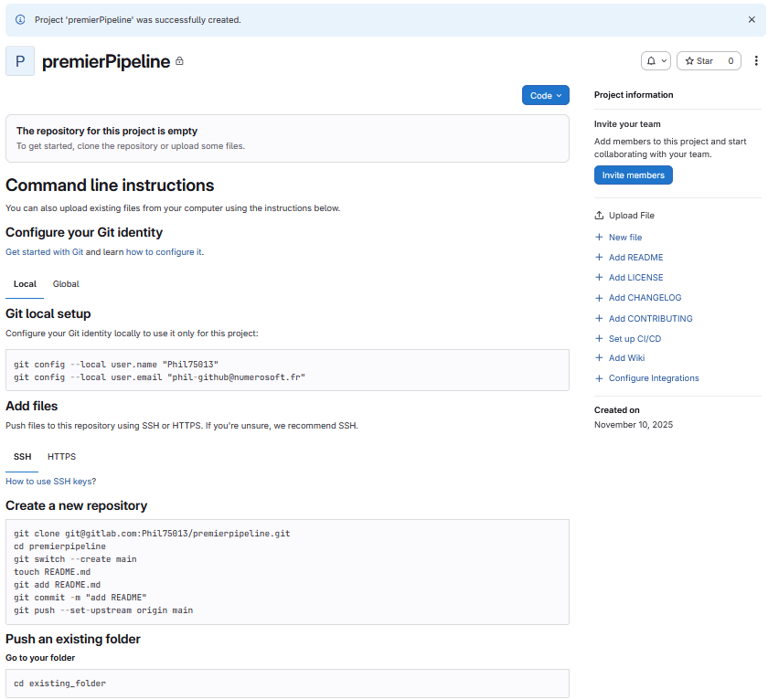This screenshot has height=700, width=768.
Task: Click the Invite members button
Action: (x=633, y=175)
